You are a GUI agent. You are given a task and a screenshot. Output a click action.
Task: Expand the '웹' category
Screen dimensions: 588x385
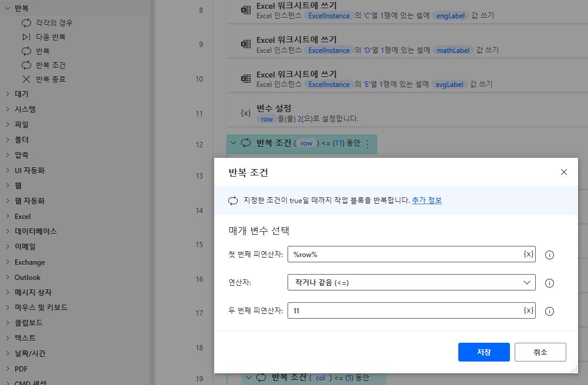point(8,185)
